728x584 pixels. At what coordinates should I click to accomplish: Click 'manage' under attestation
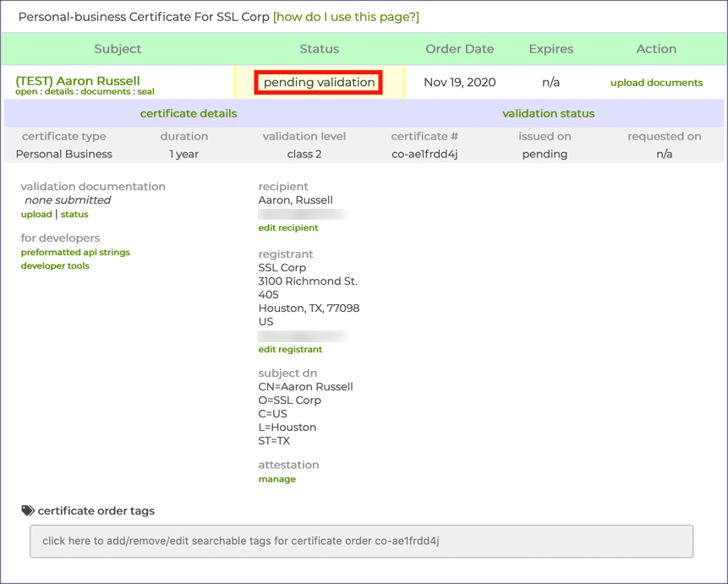pyautogui.click(x=276, y=479)
